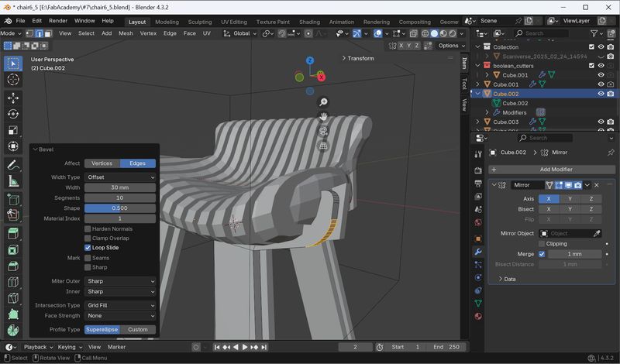Toggle the camera view gizmo icon
The height and width of the screenshot is (364, 620).
pyautogui.click(x=323, y=131)
